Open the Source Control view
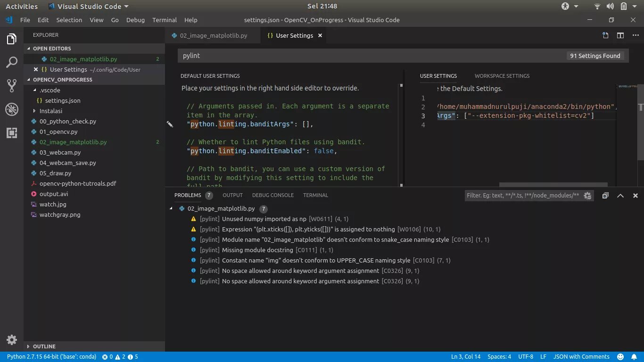The image size is (644, 362). (12, 85)
